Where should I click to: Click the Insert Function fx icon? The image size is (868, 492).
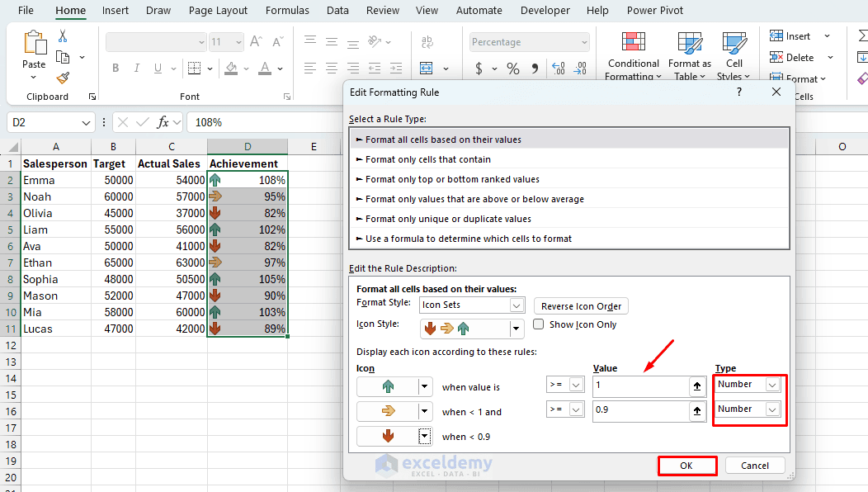(x=163, y=122)
